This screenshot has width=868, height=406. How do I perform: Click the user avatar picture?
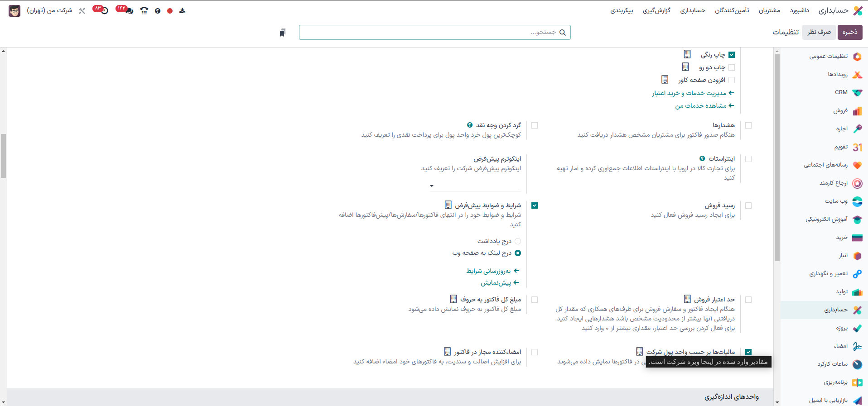14,10
